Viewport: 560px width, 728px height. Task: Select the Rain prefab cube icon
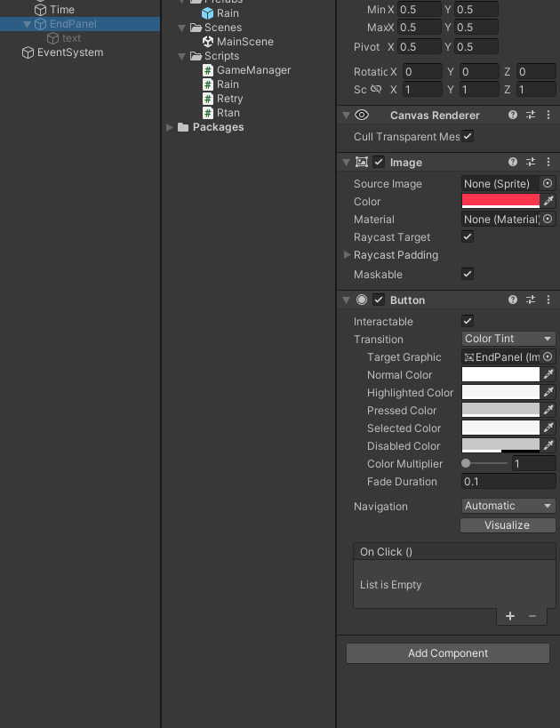[208, 13]
